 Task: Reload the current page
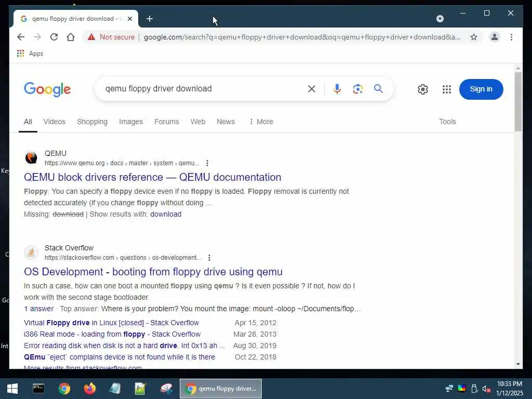[54, 37]
